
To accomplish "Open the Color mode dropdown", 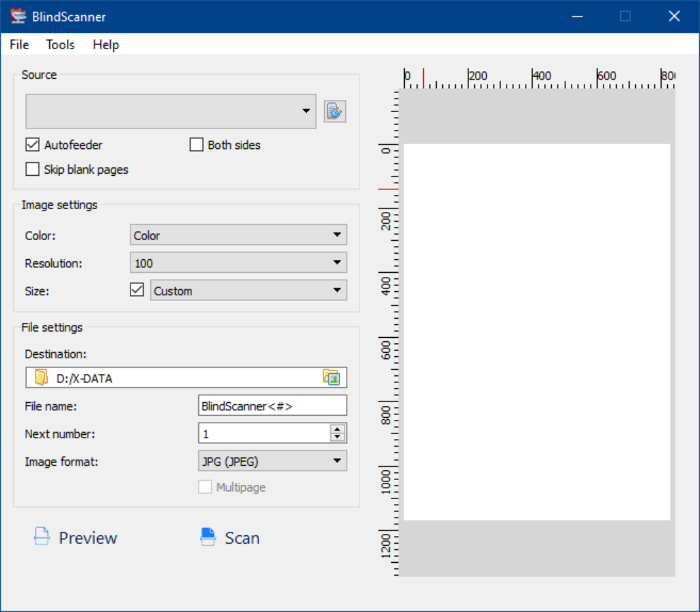I will [239, 235].
